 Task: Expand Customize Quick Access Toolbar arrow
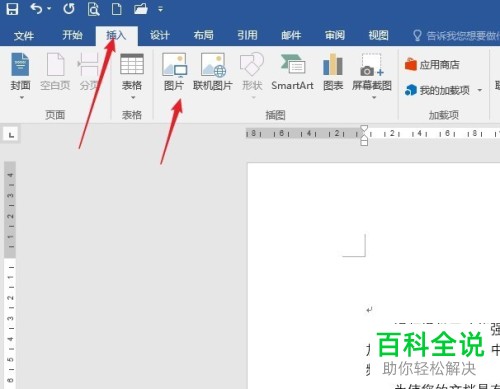point(160,9)
